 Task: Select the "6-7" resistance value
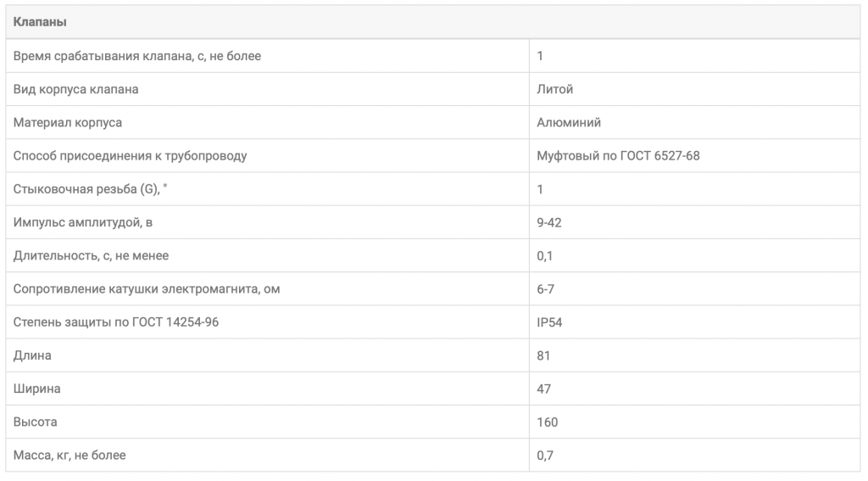546,289
